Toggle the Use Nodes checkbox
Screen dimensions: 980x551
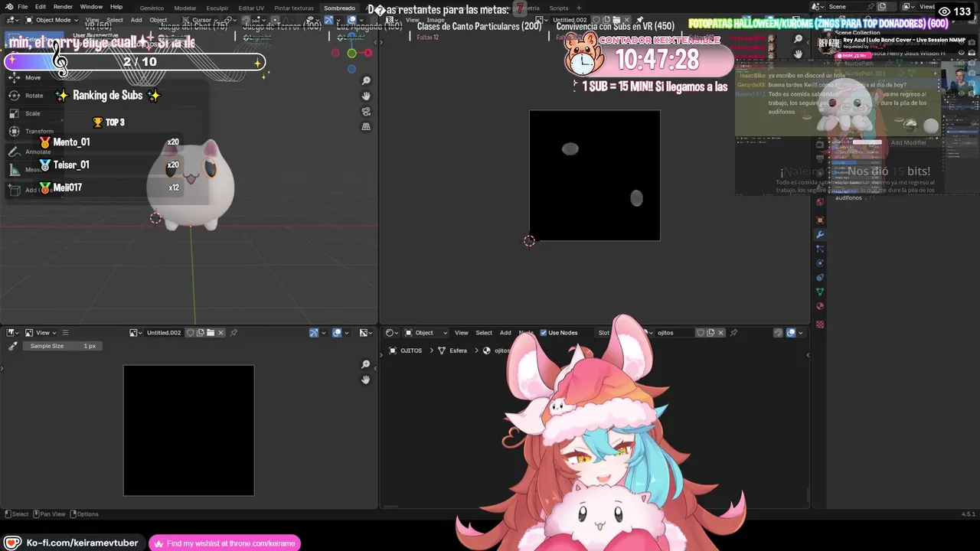point(544,333)
